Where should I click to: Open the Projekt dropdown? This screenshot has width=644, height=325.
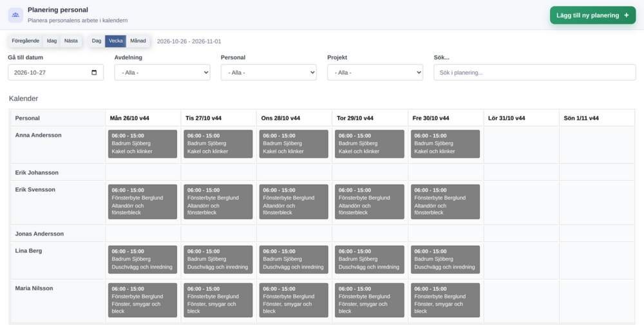coord(375,73)
